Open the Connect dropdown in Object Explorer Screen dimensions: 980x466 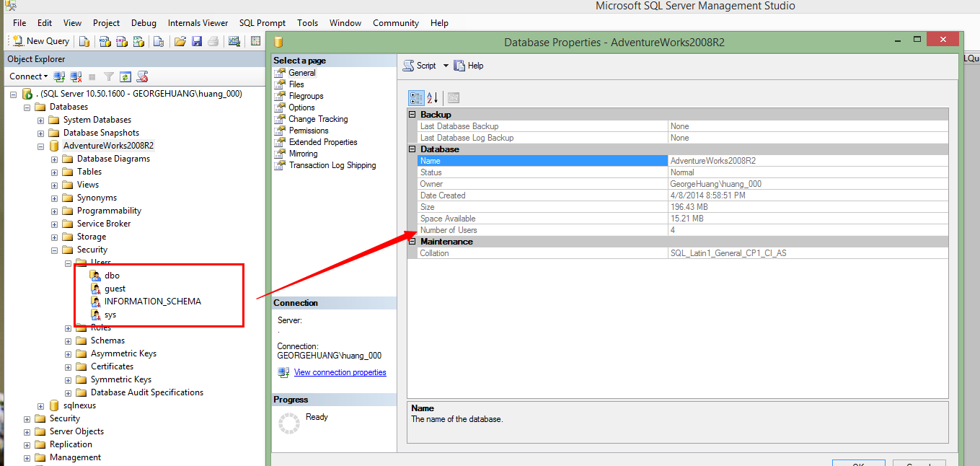[29, 76]
